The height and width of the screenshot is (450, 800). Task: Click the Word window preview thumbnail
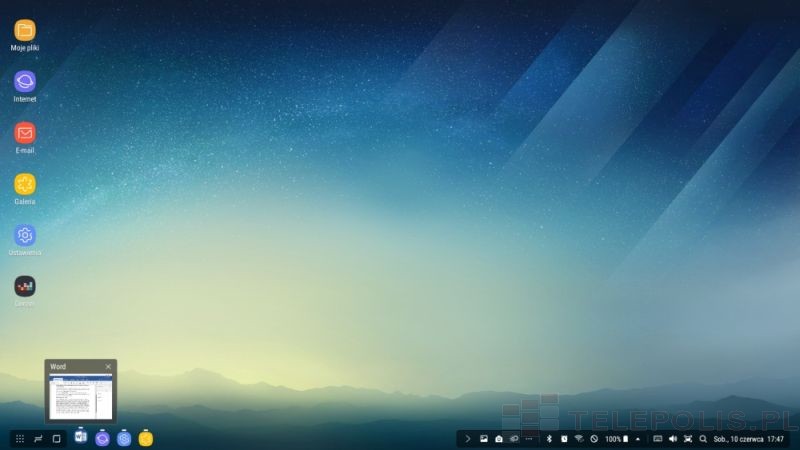81,397
